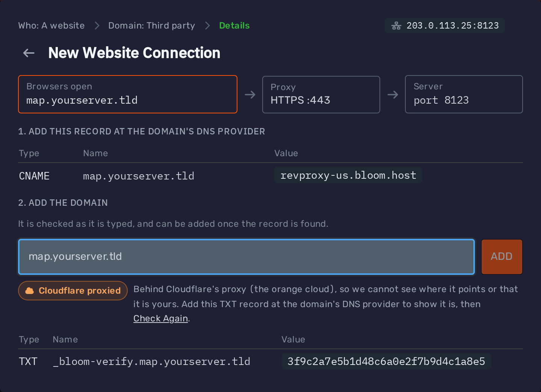Click the CNAME type cell
This screenshot has width=541, height=392.
tap(34, 176)
